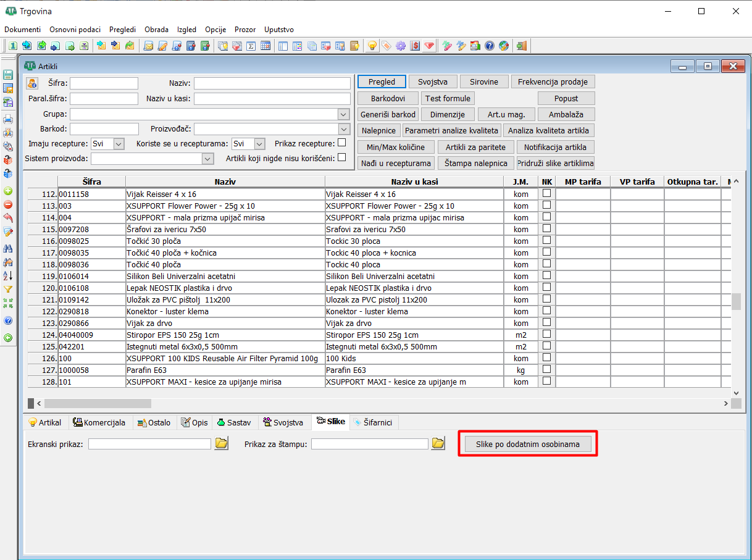Image resolution: width=752 pixels, height=560 pixels.
Task: Click the red minus delete record icon
Action: click(x=8, y=204)
